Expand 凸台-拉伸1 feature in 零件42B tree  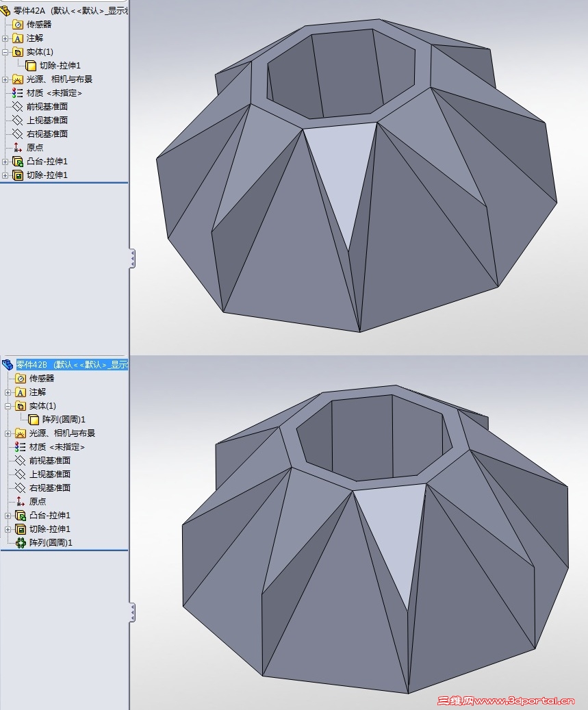(8, 516)
